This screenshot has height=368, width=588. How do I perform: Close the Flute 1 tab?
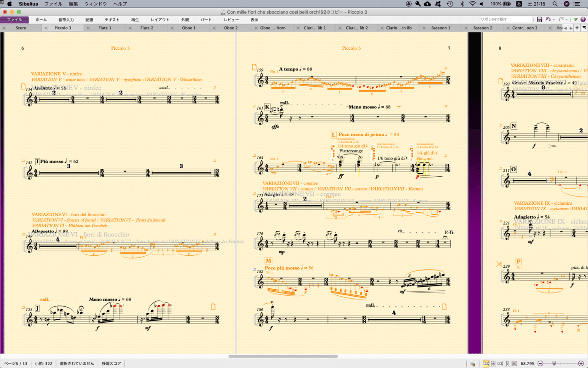click(88, 28)
